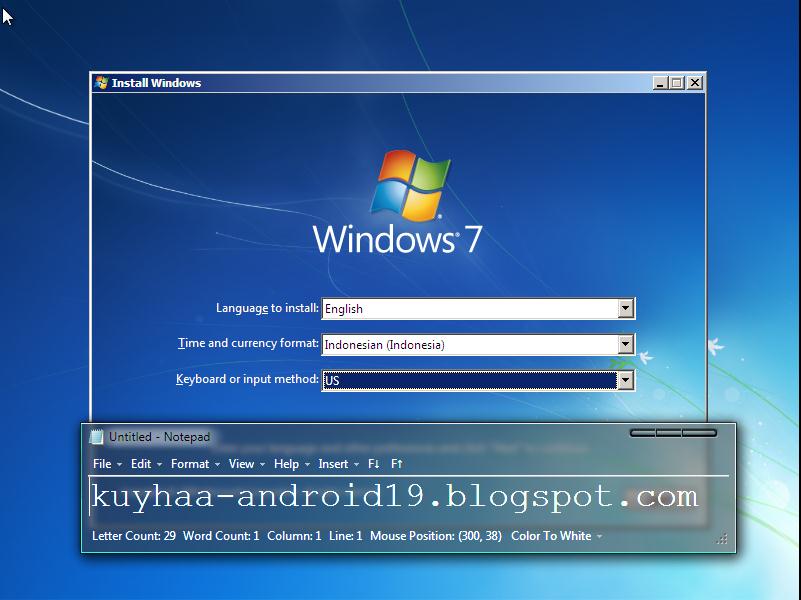Click the Untitled - Notepad title text
801x600 pixels.
click(x=159, y=437)
